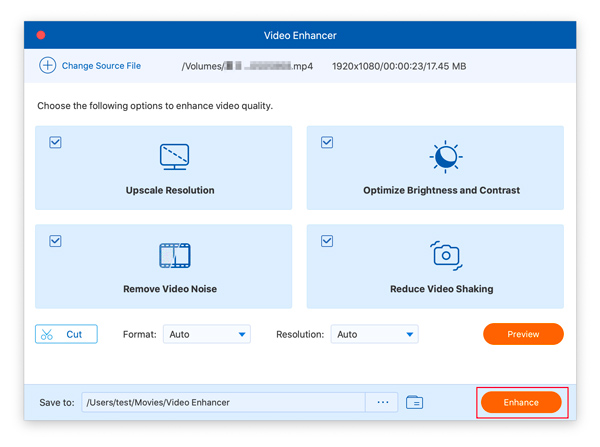
Task: Click the Upscale Resolution monitor icon
Action: [x=174, y=156]
